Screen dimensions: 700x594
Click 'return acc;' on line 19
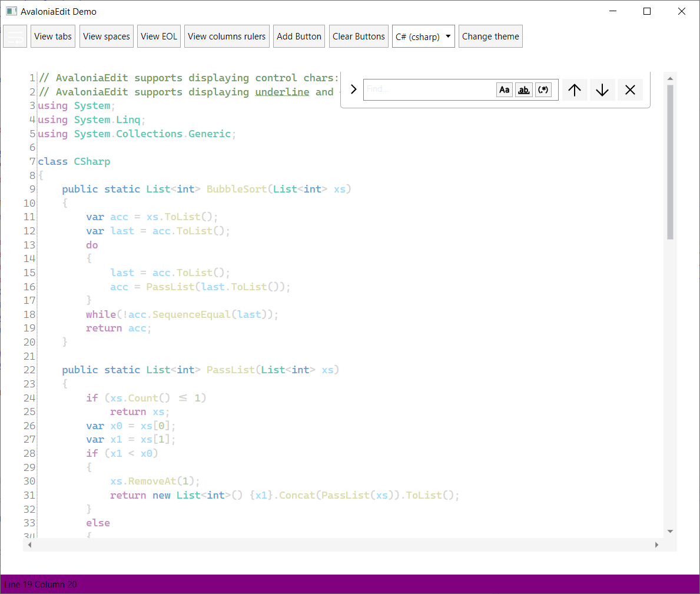tap(119, 328)
